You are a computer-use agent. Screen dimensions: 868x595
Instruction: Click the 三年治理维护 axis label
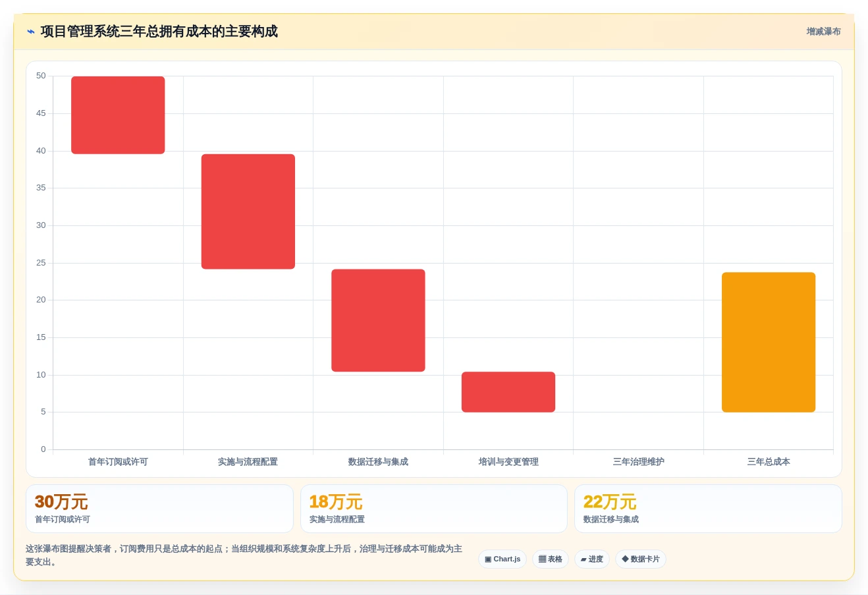(639, 462)
